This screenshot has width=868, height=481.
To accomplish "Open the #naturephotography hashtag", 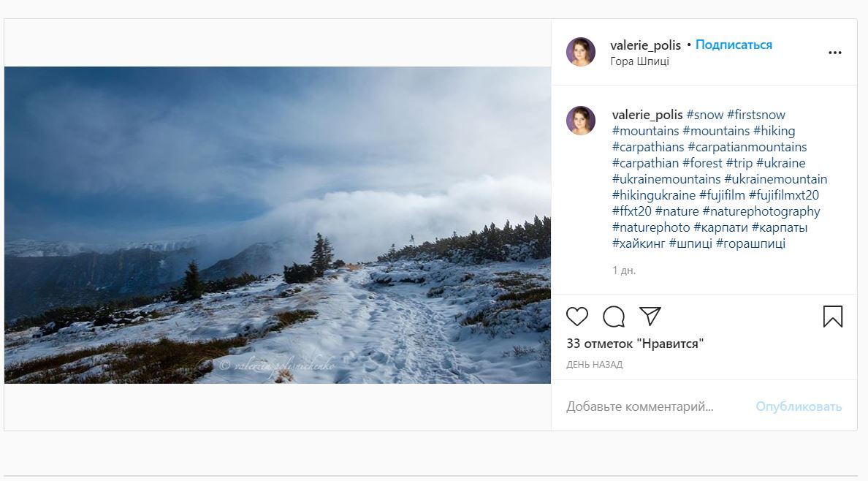I will pos(761,211).
